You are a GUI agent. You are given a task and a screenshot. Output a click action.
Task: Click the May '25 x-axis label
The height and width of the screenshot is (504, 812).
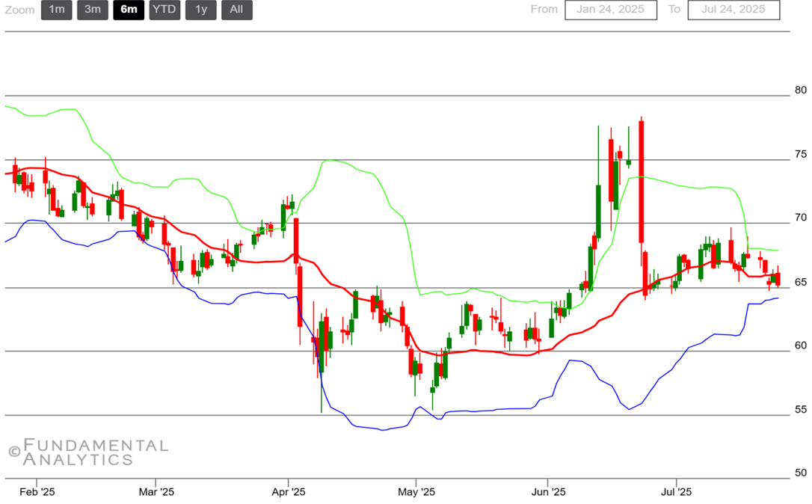pyautogui.click(x=416, y=492)
